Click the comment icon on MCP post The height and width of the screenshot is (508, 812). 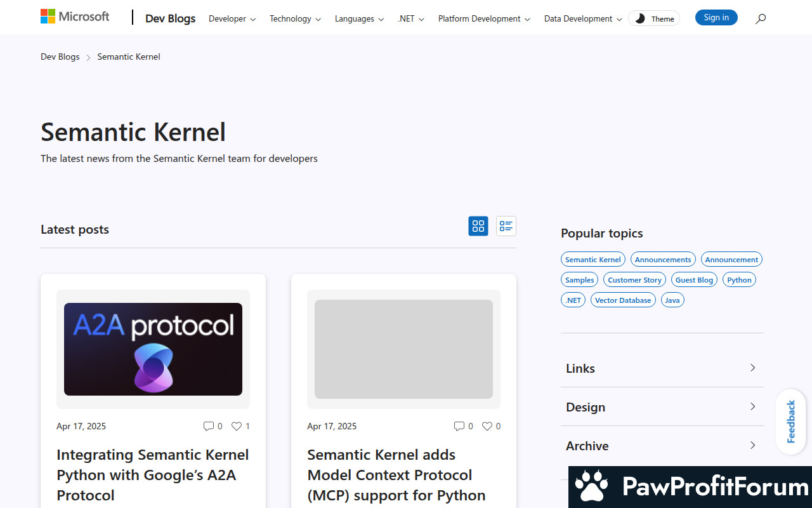pyautogui.click(x=459, y=426)
